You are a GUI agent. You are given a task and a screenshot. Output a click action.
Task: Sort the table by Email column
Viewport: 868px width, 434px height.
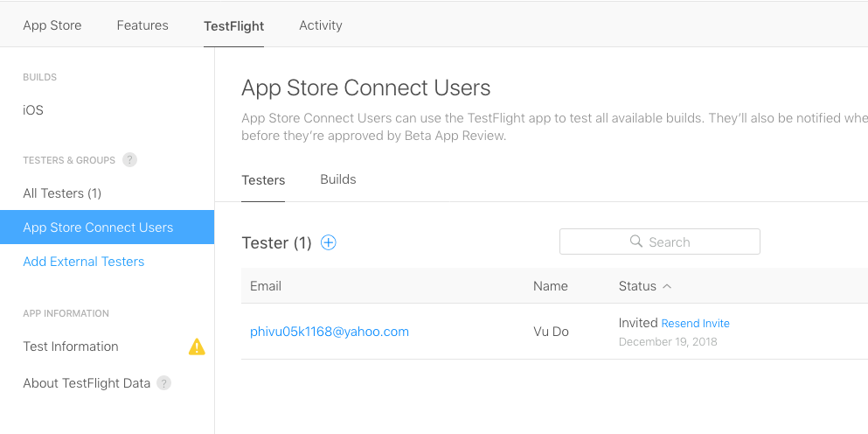pos(266,286)
